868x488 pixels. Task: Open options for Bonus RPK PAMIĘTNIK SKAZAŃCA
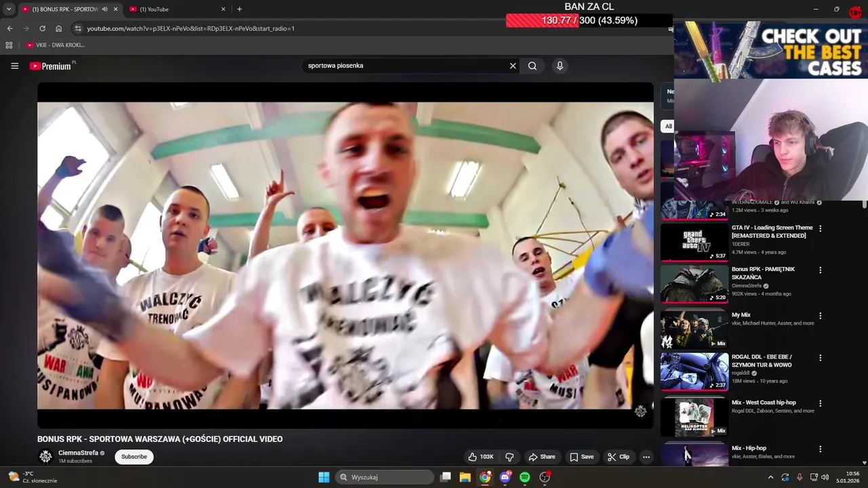pyautogui.click(x=821, y=270)
